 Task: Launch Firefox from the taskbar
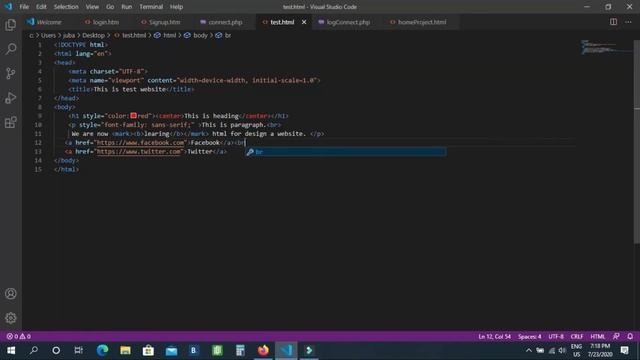pyautogui.click(x=263, y=350)
